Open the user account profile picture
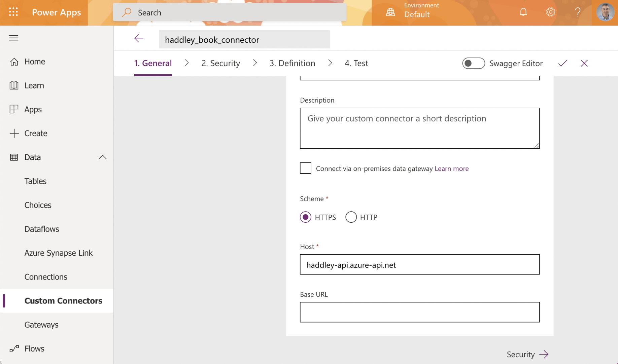The height and width of the screenshot is (364, 618). pos(605,12)
